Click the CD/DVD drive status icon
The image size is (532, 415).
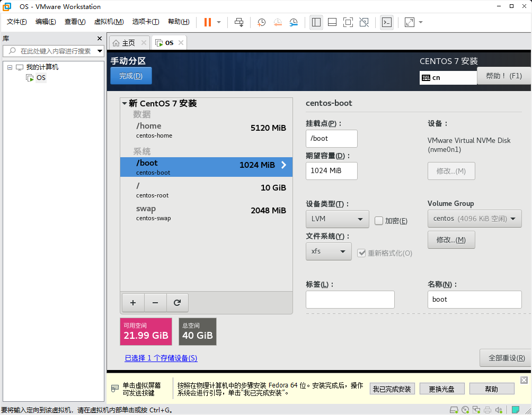[465, 410]
